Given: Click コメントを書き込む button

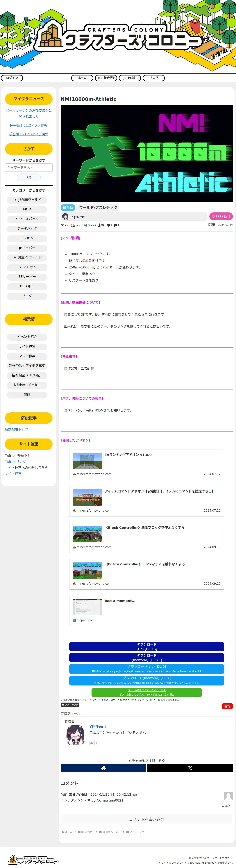Looking at the screenshot, I should (x=147, y=819).
